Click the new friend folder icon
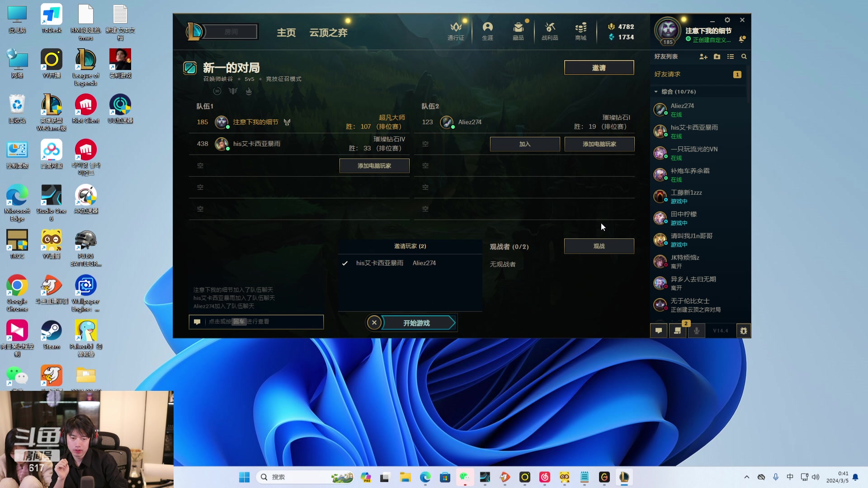 tap(717, 56)
